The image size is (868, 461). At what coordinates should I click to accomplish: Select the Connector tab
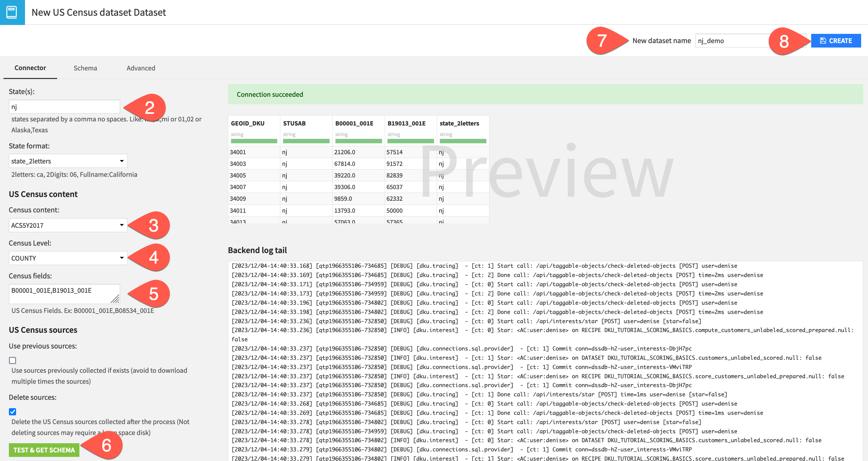pos(30,68)
